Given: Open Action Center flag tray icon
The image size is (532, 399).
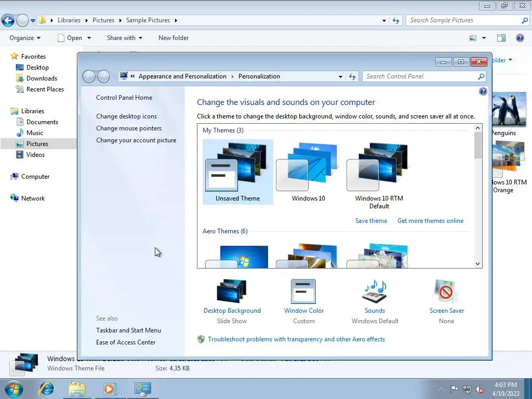Looking at the screenshot, I should tap(454, 389).
